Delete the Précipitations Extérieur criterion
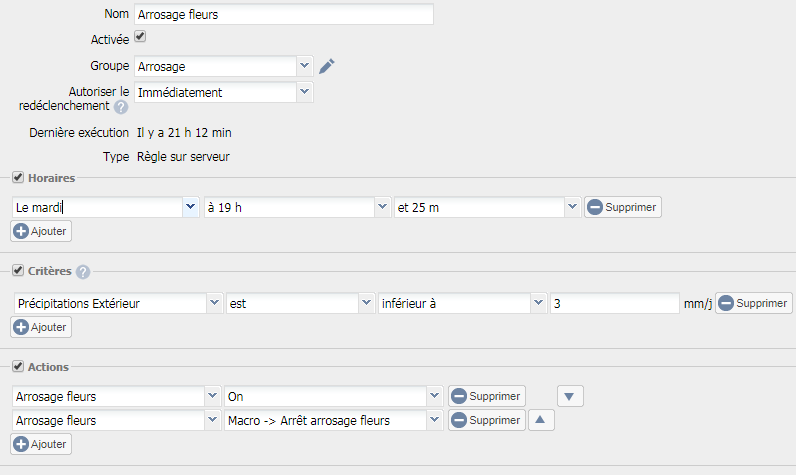 click(753, 303)
